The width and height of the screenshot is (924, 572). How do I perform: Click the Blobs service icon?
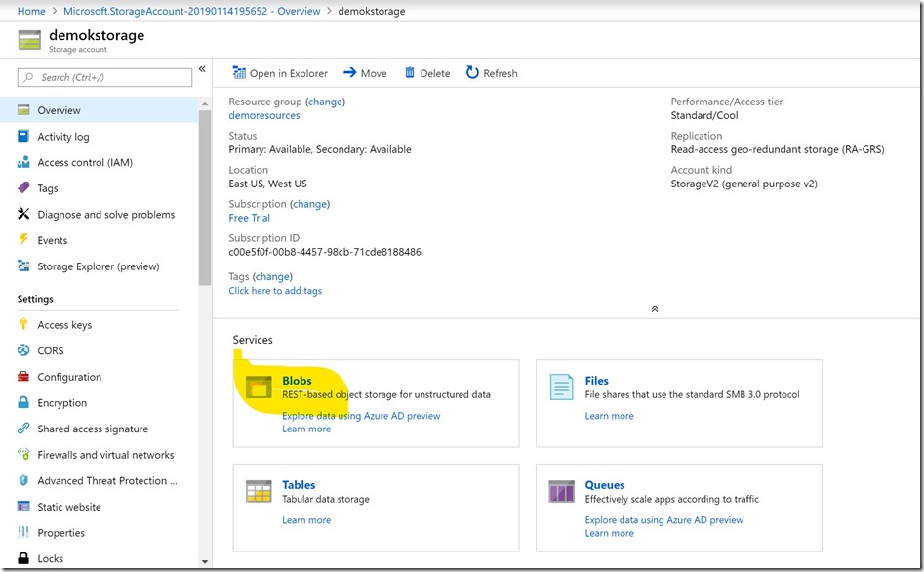(259, 388)
